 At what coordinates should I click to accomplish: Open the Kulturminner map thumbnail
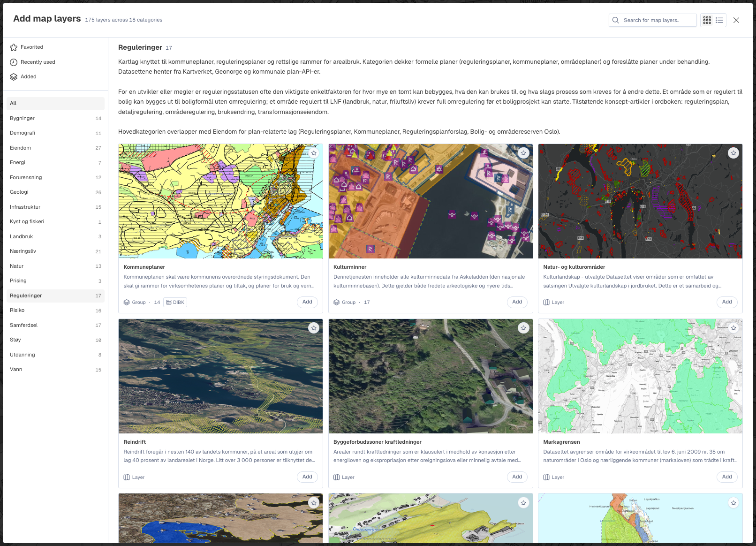click(x=431, y=201)
